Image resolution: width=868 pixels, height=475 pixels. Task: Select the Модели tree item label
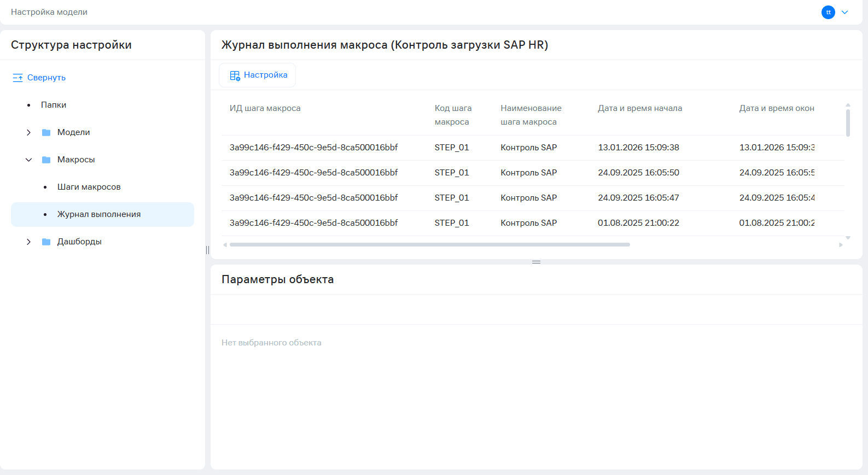pos(73,132)
